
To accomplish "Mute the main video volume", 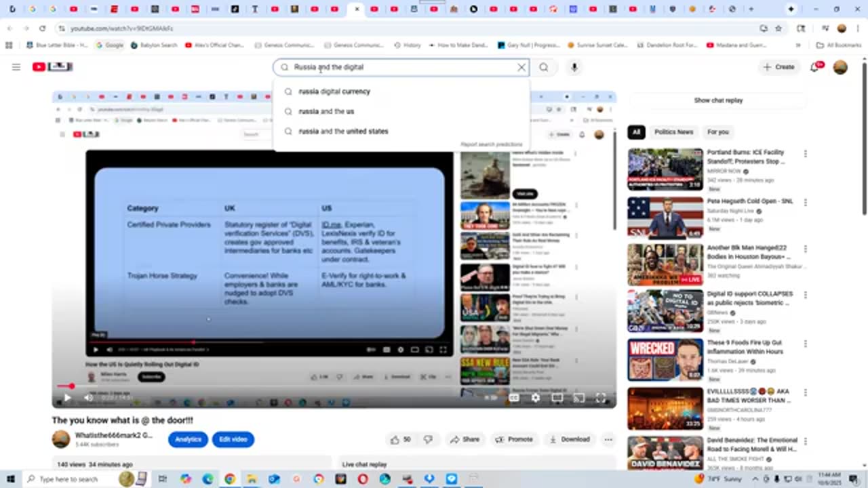I will 88,398.
